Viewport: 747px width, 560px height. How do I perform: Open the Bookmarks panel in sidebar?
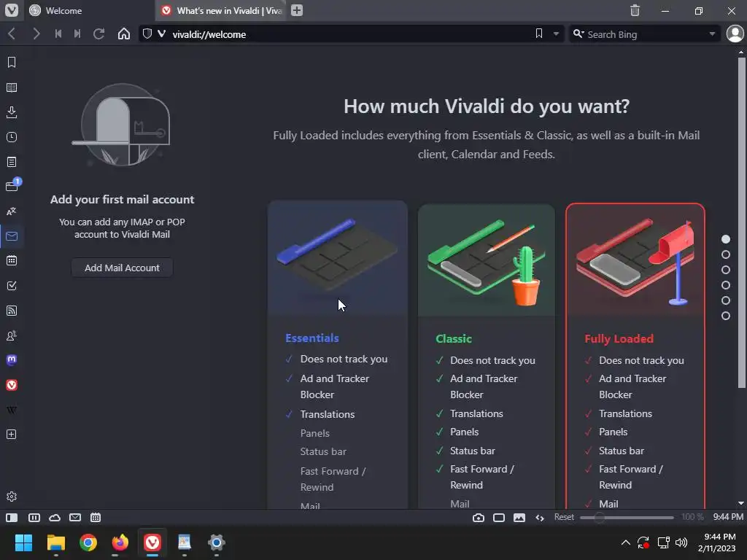[x=12, y=63]
